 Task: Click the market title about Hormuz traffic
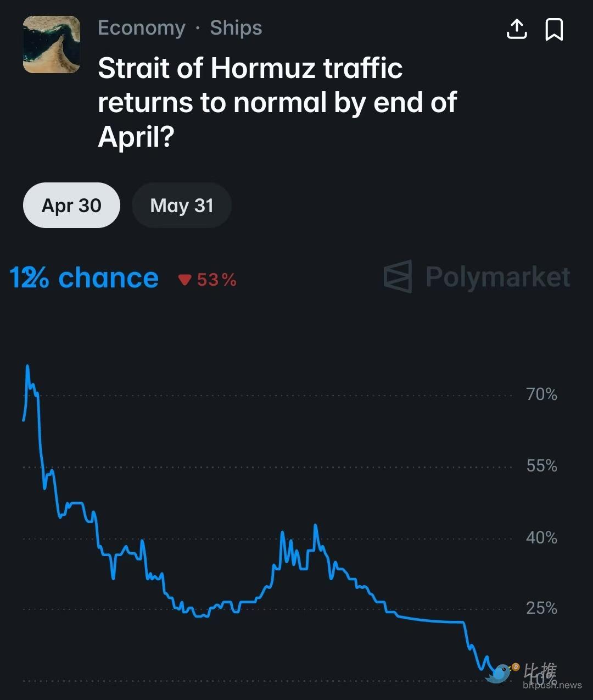click(x=277, y=103)
